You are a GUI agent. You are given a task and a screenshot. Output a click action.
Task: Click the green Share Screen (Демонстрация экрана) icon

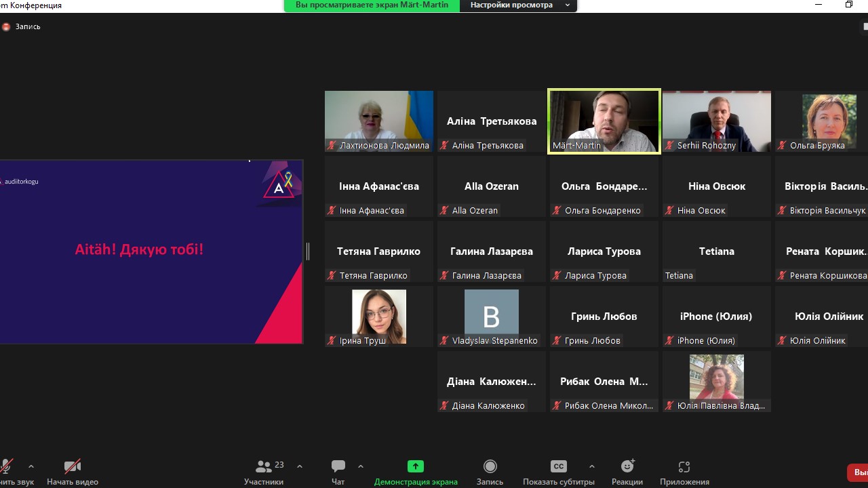click(415, 467)
